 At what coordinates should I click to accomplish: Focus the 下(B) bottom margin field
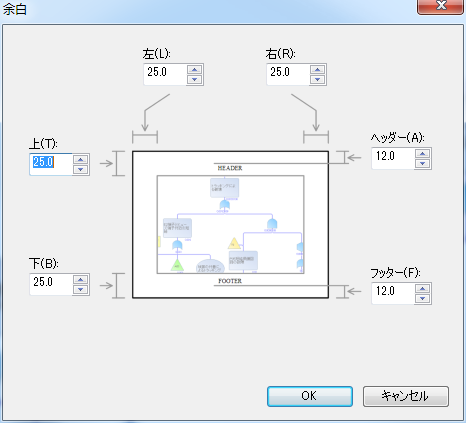pos(51,284)
